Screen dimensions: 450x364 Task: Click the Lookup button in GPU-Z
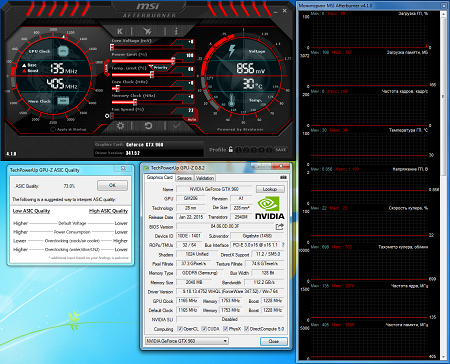270,189
